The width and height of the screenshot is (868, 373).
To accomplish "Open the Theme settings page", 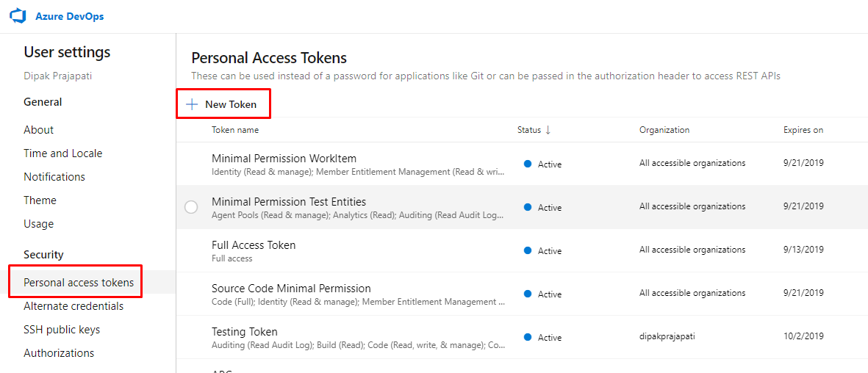I will pos(40,200).
